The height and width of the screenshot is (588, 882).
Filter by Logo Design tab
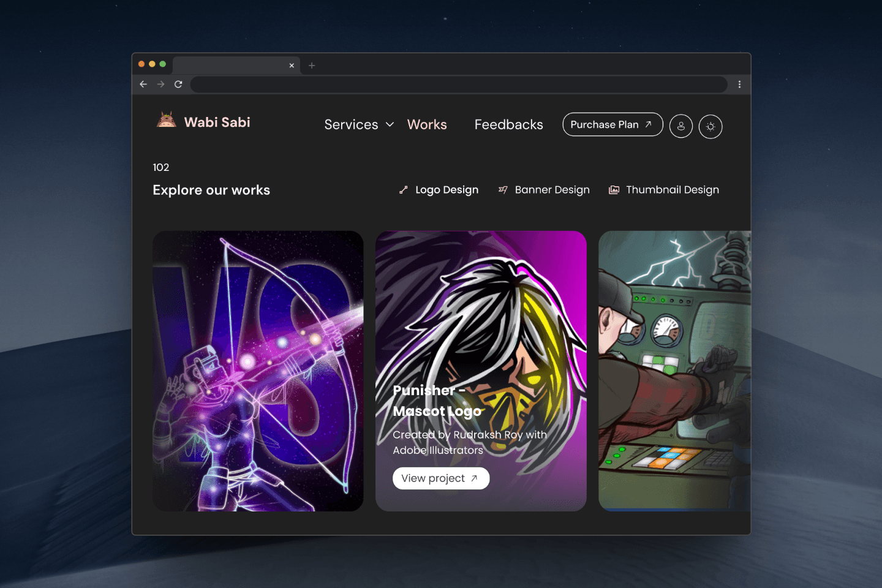click(x=439, y=190)
